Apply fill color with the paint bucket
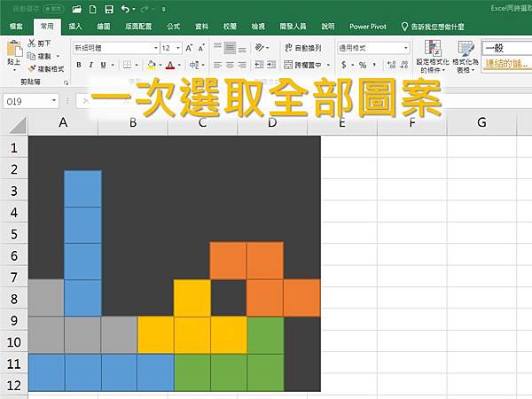The height and width of the screenshot is (399, 532). click(x=152, y=65)
